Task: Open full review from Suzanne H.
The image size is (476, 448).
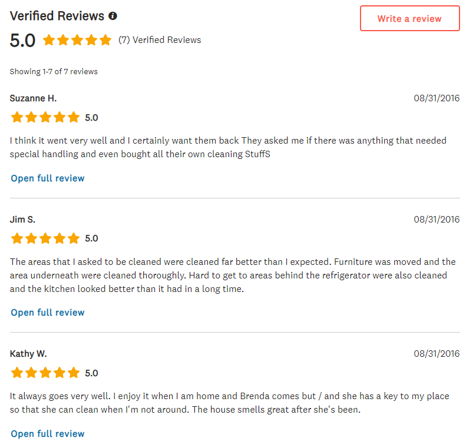Action: 48,178
